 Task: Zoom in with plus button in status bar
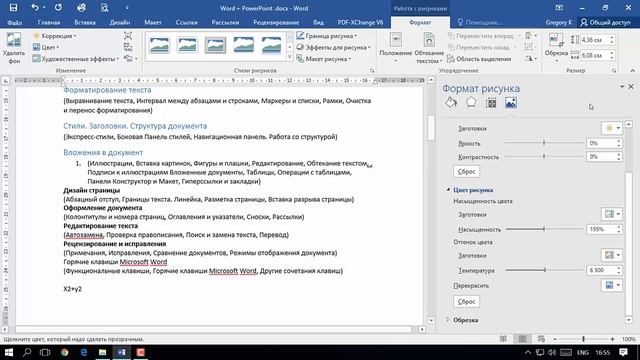(612, 339)
